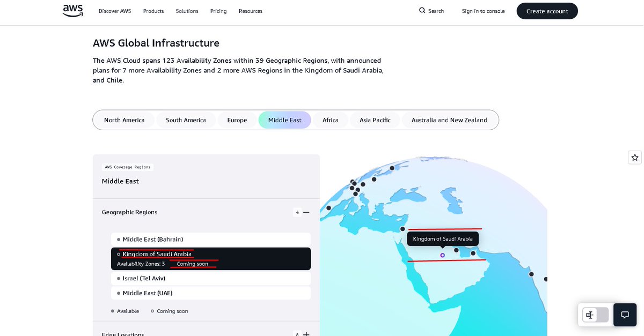This screenshot has height=336, width=644.
Task: Open the Resources menu
Action: click(251, 11)
